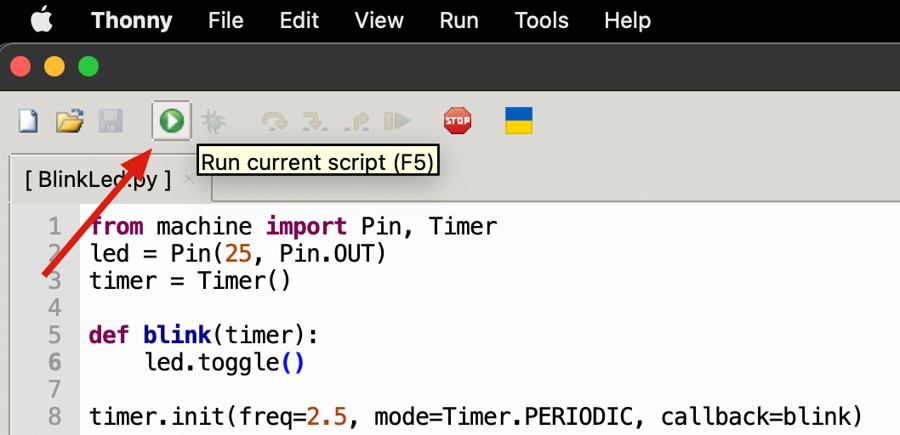The width and height of the screenshot is (900, 435).
Task: Click the Resume execution icon
Action: [397, 122]
